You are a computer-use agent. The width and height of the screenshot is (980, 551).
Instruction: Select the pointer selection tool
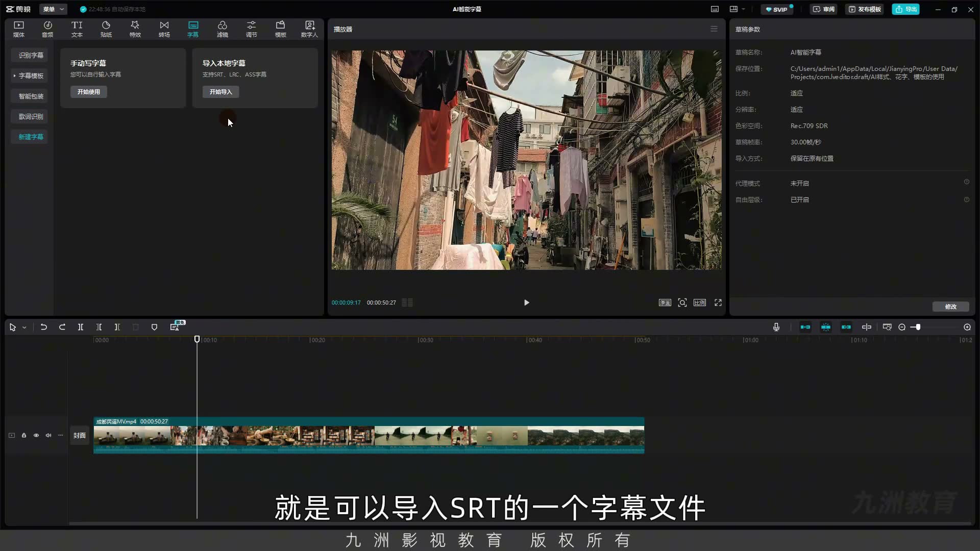[13, 328]
